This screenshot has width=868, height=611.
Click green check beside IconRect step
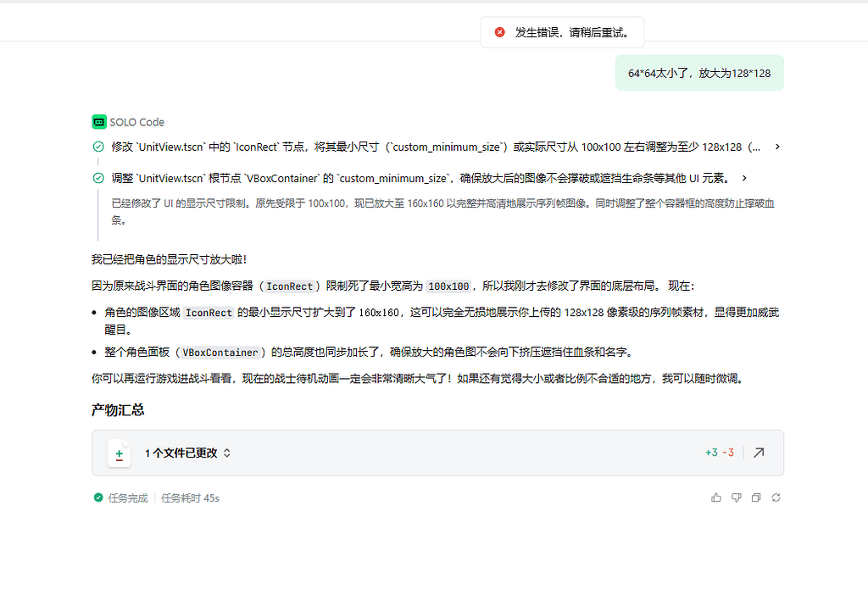98,147
